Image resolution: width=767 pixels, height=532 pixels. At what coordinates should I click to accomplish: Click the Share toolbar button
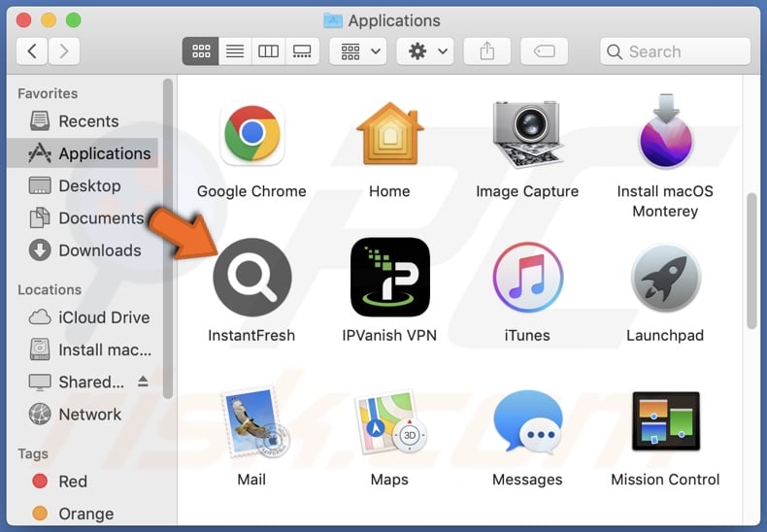tap(486, 50)
